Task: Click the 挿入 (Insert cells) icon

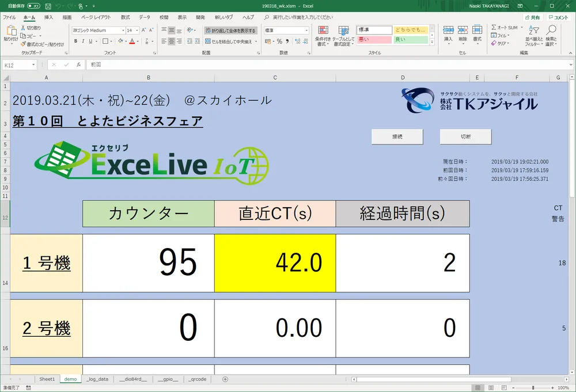Action: point(448,30)
